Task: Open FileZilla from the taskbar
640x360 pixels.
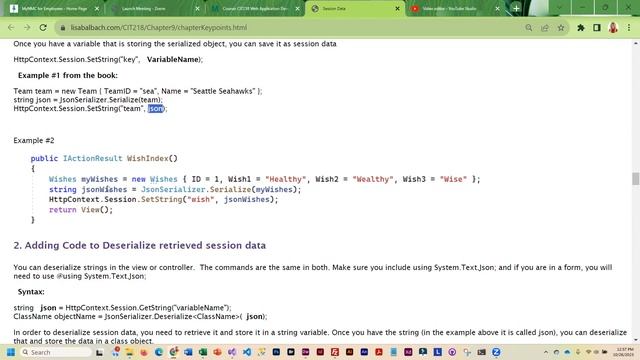Action: click(335, 352)
